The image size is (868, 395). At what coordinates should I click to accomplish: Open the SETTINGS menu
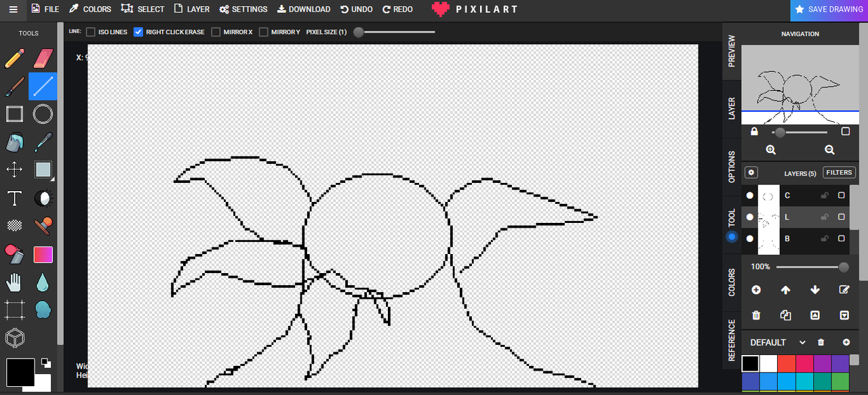pyautogui.click(x=243, y=9)
